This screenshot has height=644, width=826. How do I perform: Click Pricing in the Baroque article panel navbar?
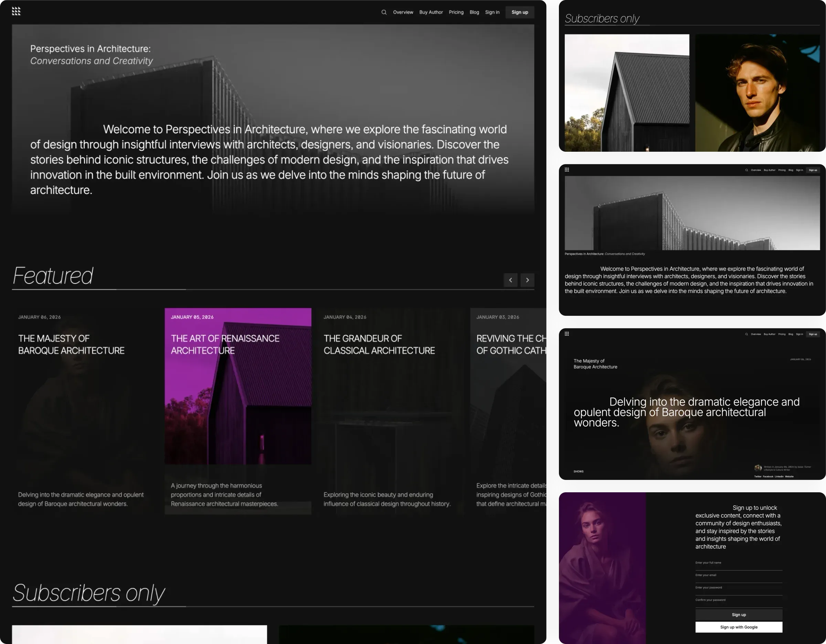[782, 334]
